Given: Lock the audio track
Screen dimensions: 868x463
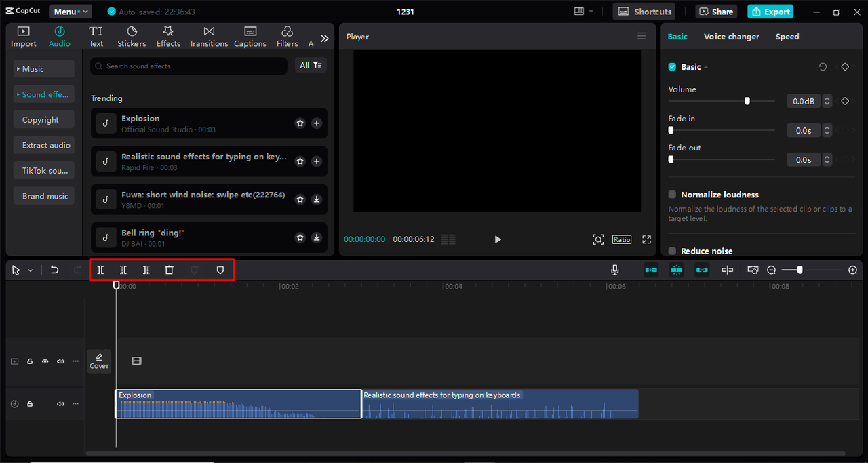Looking at the screenshot, I should tap(30, 404).
